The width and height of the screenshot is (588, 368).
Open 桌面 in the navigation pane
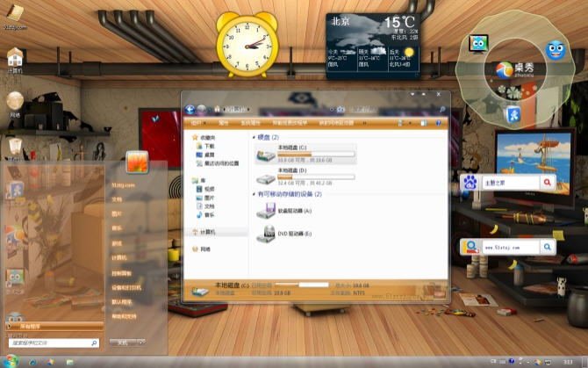205,155
